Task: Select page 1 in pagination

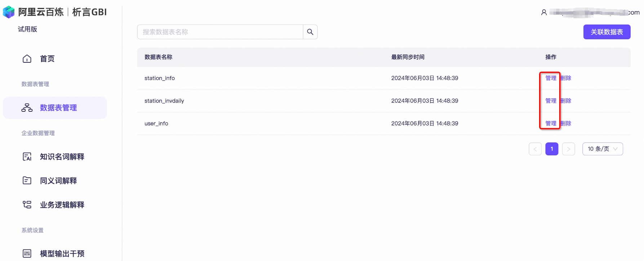Action: tap(552, 149)
